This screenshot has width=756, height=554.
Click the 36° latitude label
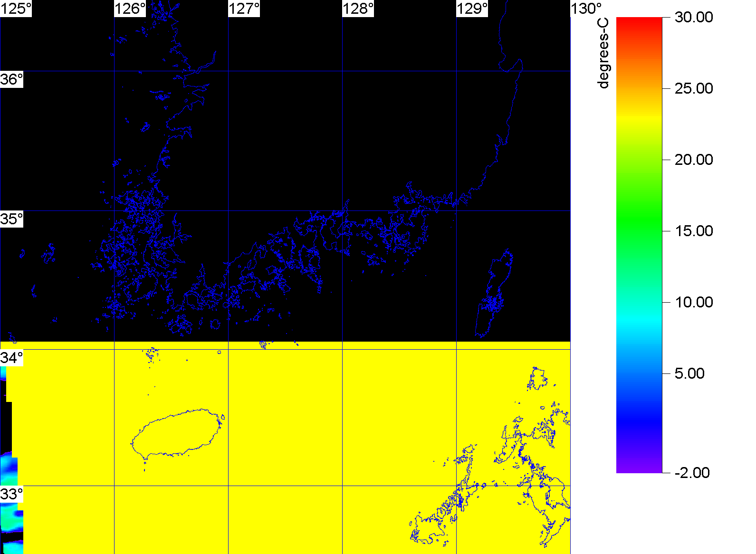coord(11,79)
